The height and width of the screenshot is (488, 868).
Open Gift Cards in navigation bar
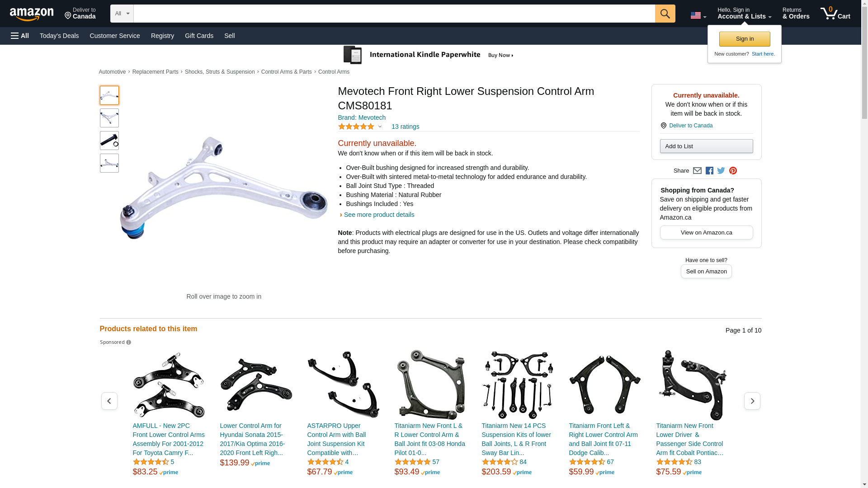199,36
